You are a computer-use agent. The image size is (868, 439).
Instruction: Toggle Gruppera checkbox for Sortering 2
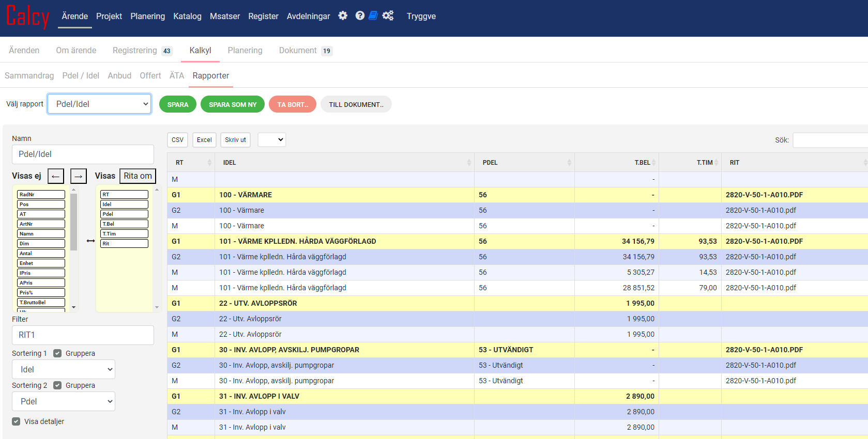(x=57, y=385)
